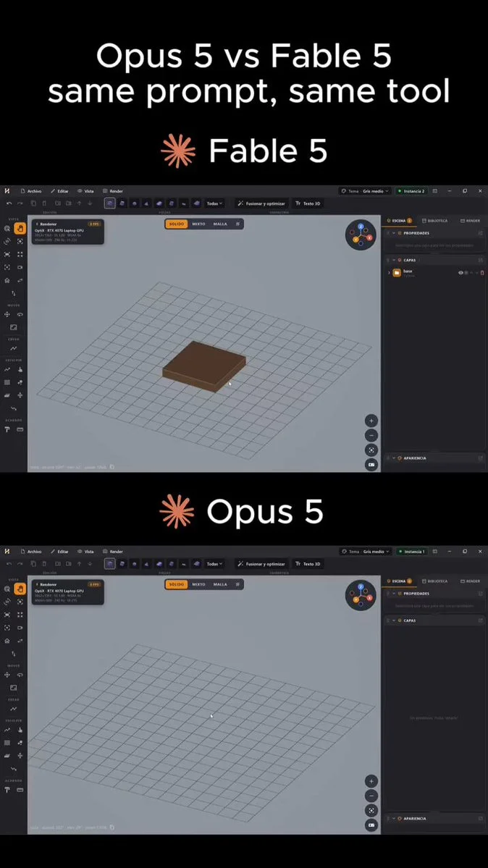Enable MIXTO view mode in Opus 5 window
This screenshot has width=488, height=868.
point(198,584)
